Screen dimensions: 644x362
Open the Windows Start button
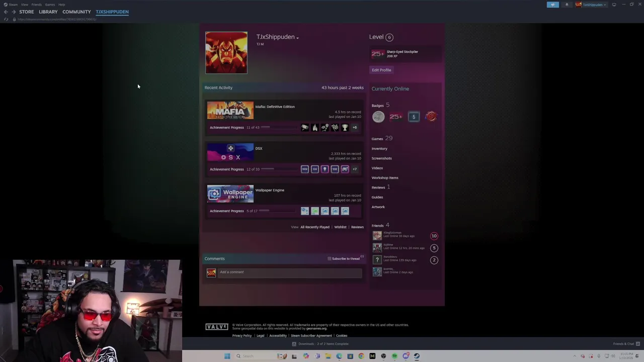[227, 356]
